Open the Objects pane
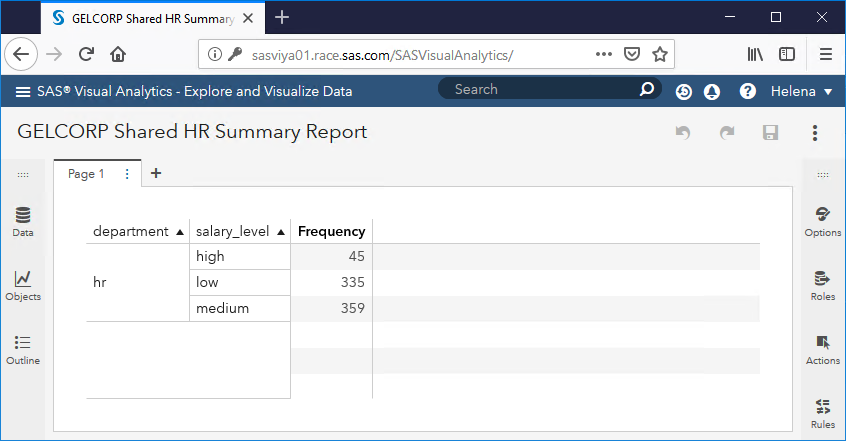This screenshot has width=846, height=441. pyautogui.click(x=22, y=285)
